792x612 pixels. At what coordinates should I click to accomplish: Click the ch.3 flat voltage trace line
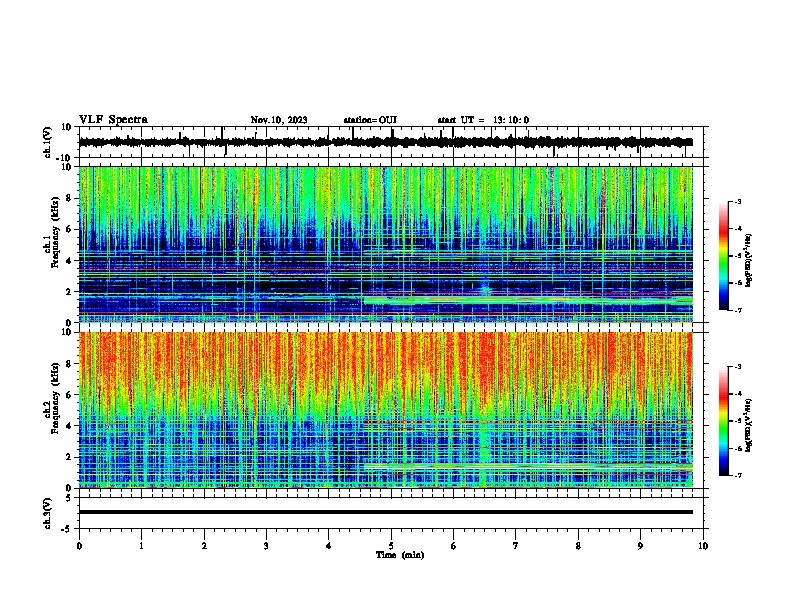point(385,512)
